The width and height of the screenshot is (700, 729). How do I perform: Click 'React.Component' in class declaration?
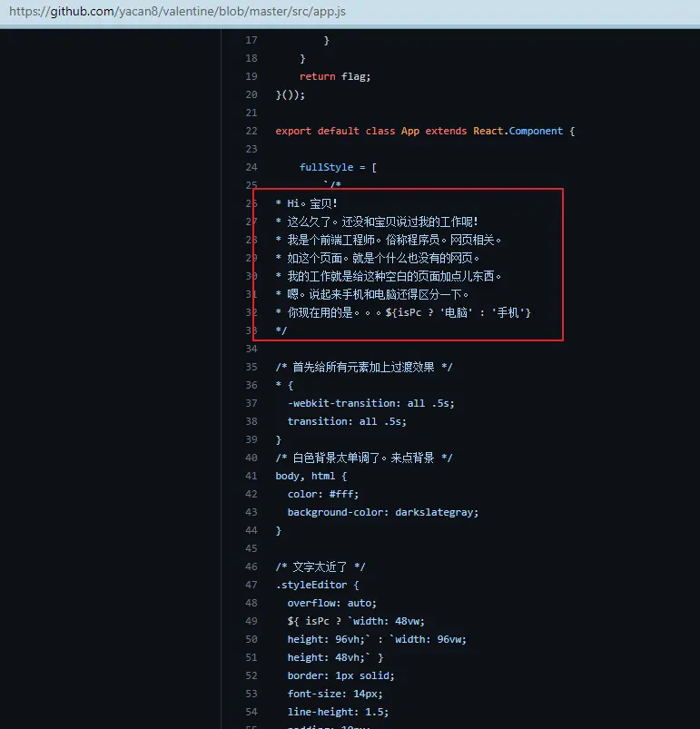518,131
